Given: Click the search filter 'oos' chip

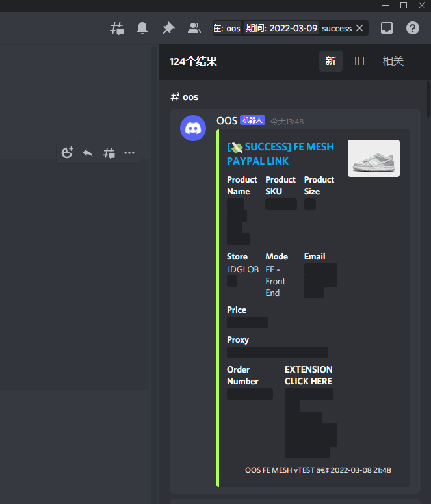Looking at the screenshot, I should [227, 28].
